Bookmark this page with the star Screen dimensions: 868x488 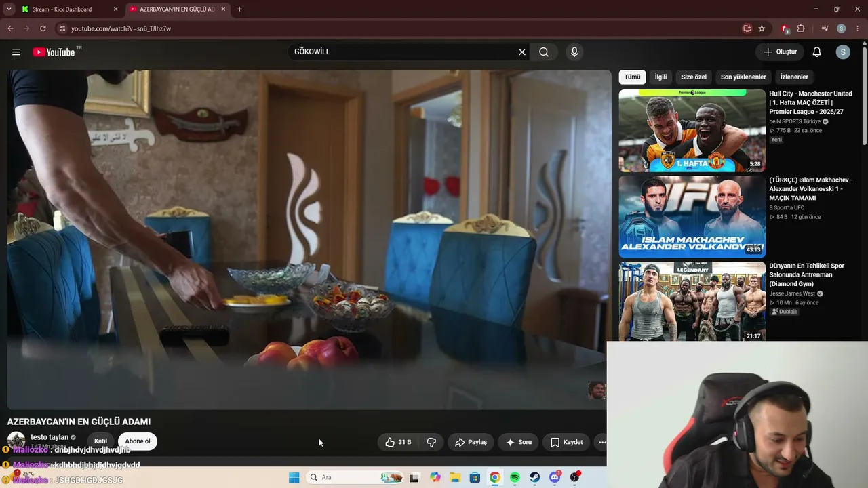pos(762,28)
